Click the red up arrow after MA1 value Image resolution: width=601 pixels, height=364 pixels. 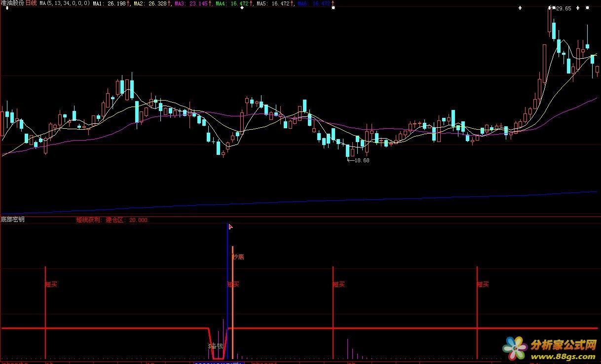(x=127, y=3)
